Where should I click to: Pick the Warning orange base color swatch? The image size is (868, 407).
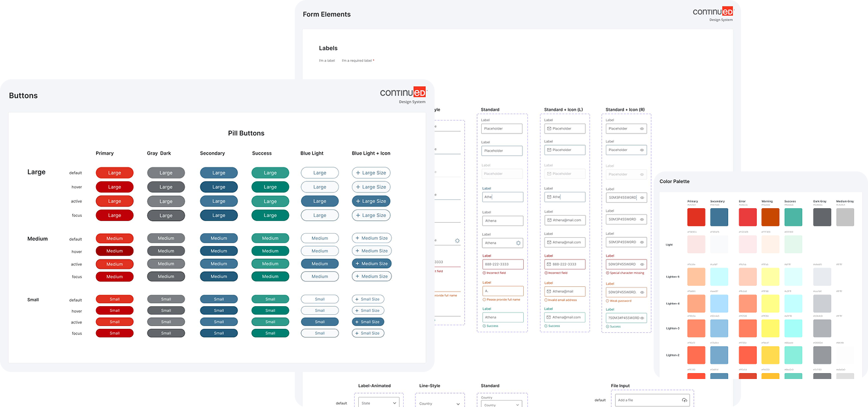pyautogui.click(x=770, y=217)
